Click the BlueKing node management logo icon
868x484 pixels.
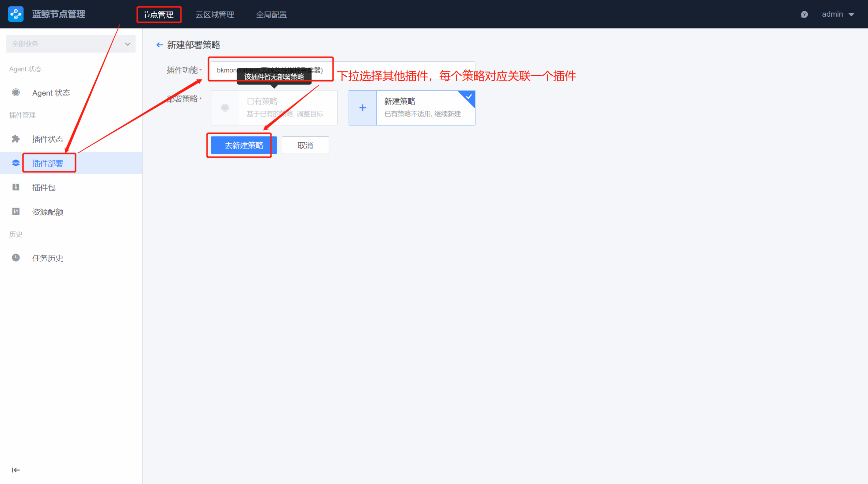[x=16, y=14]
